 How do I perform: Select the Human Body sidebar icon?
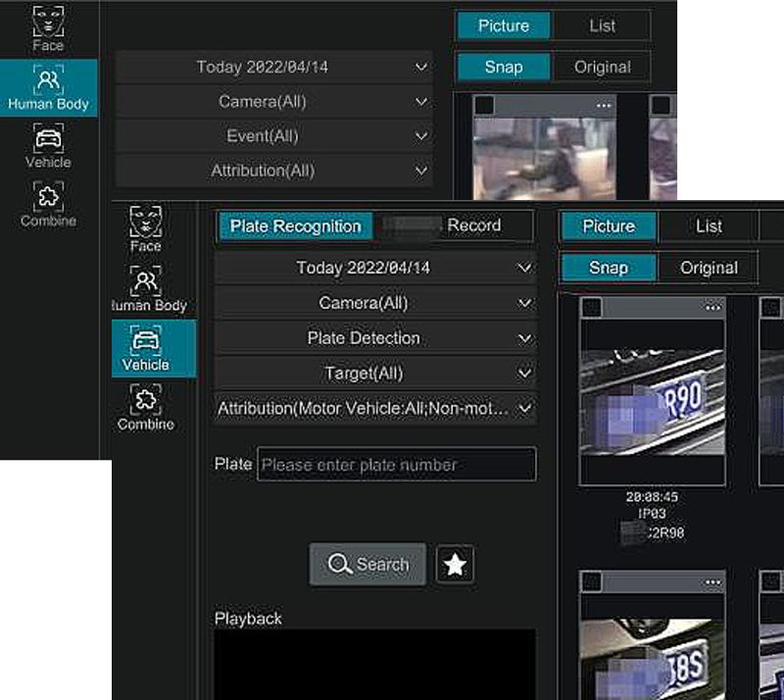pyautogui.click(x=47, y=88)
